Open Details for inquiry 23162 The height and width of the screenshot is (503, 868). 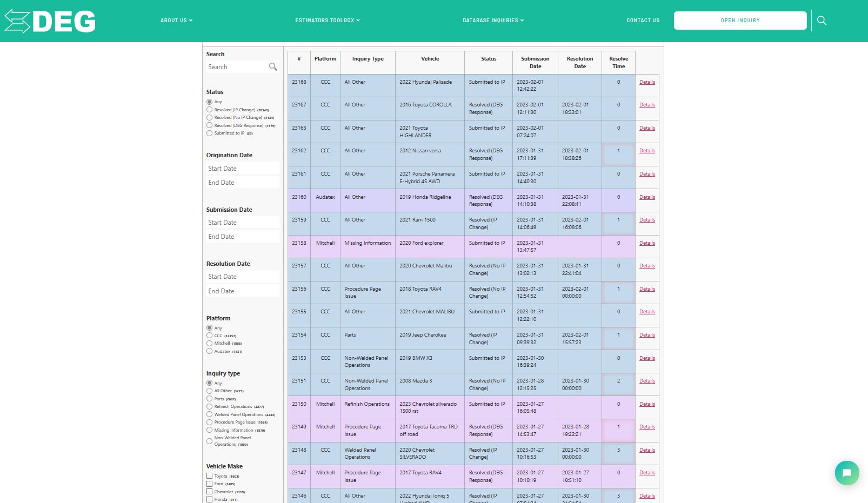[647, 151]
